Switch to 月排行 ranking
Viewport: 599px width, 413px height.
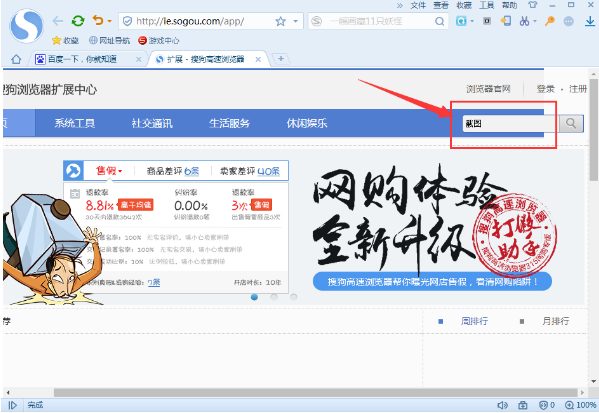[555, 321]
